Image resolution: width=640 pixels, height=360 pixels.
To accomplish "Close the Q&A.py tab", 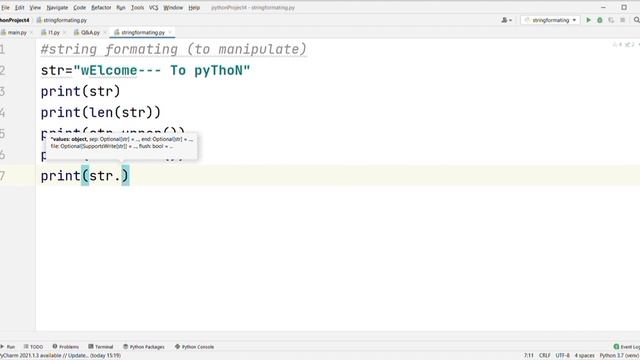I will coord(104,32).
